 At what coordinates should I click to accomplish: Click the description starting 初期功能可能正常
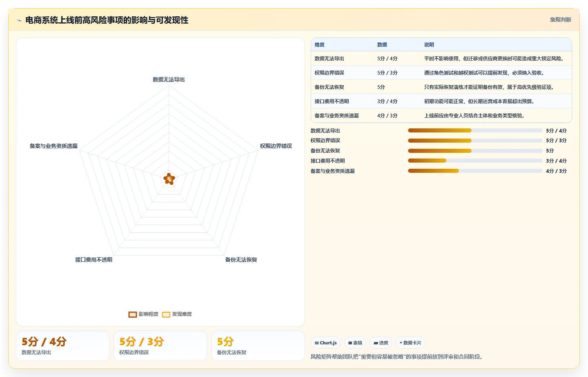(479, 101)
